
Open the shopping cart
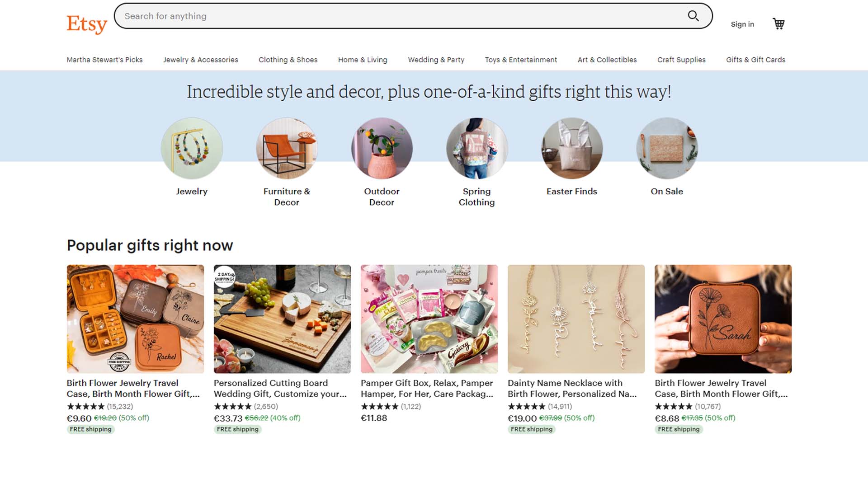click(x=778, y=23)
